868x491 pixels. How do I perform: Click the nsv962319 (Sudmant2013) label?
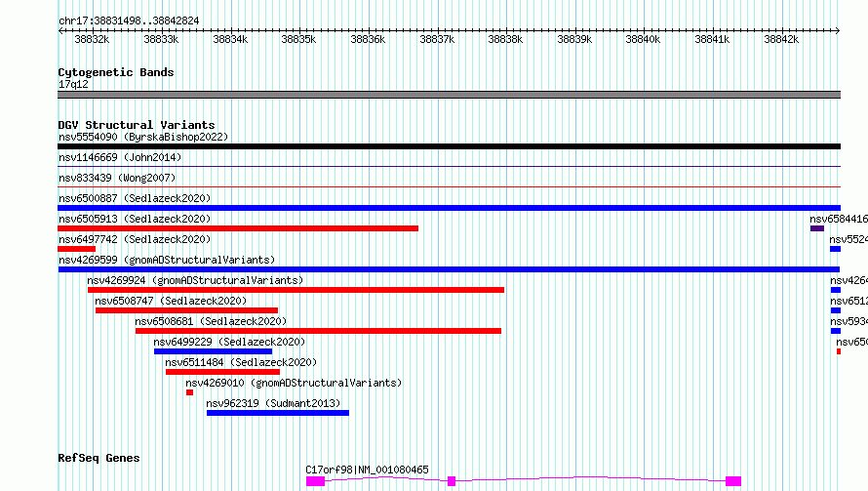[x=273, y=403]
